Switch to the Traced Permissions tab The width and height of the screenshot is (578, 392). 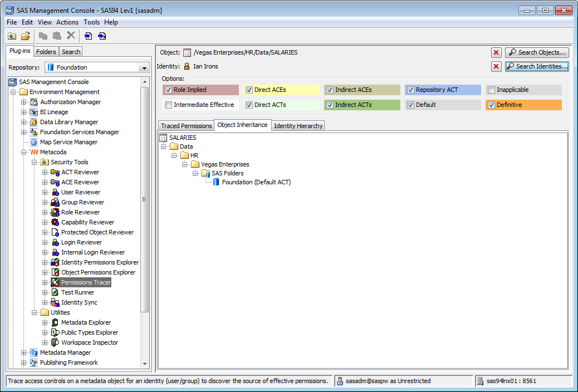pyautogui.click(x=186, y=126)
